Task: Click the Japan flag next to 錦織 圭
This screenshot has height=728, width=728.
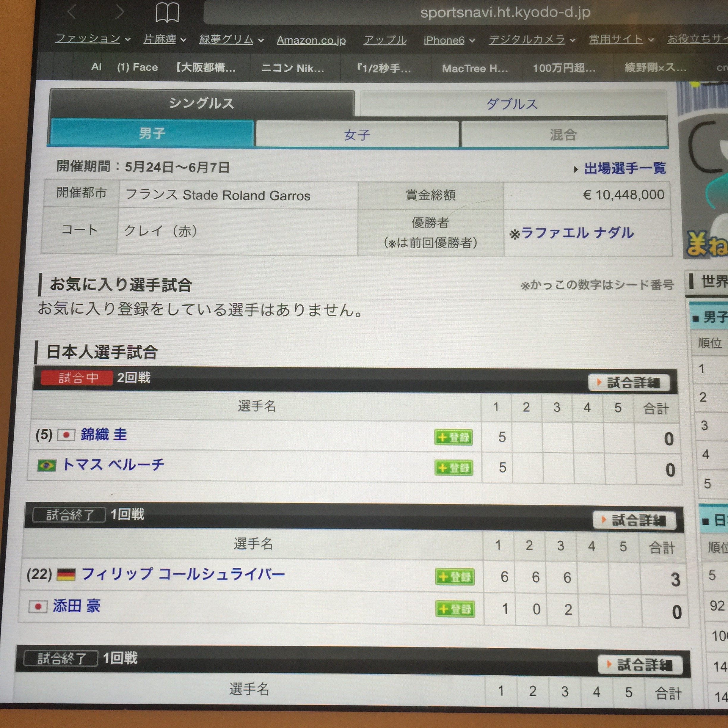Action: [66, 435]
